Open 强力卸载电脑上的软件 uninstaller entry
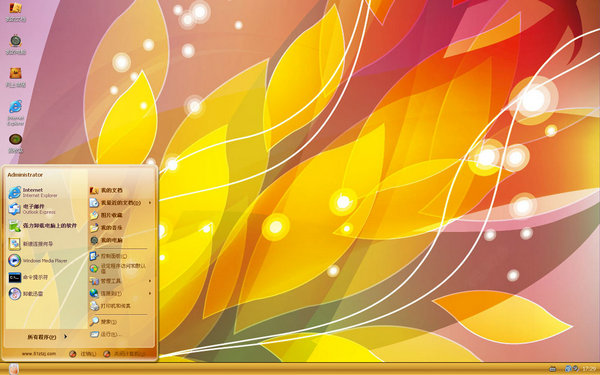600x375 pixels. click(x=43, y=226)
